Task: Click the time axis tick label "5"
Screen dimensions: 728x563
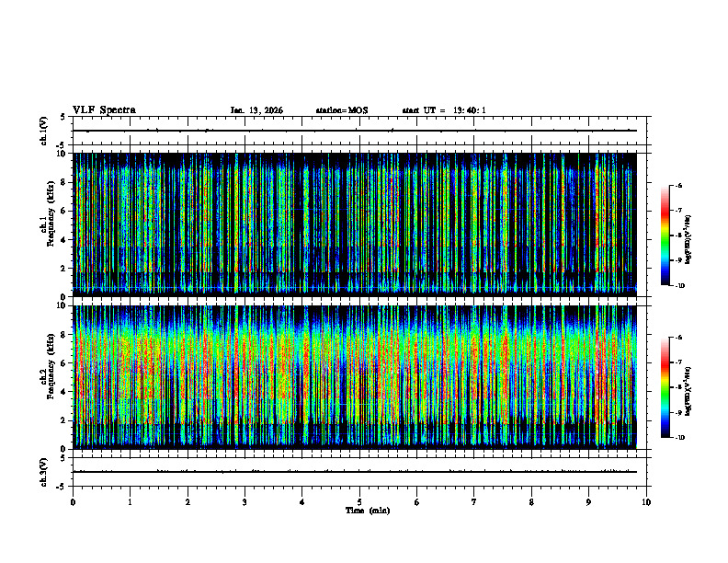Action: 359,502
